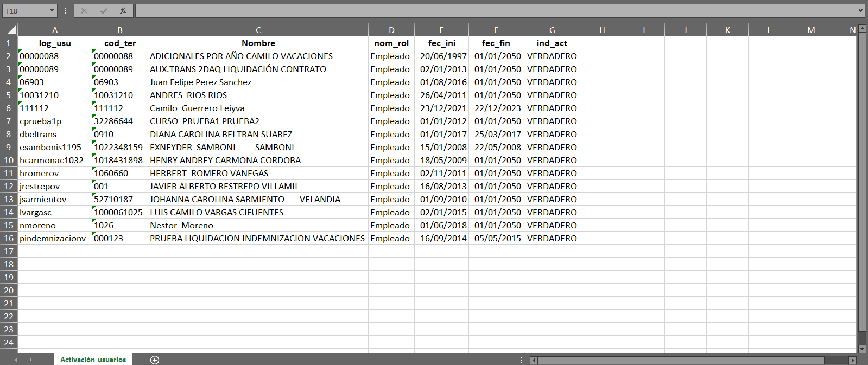Screen dimensions: 868x365
Task: Select date cell 05/05/2015
Action: pos(496,238)
